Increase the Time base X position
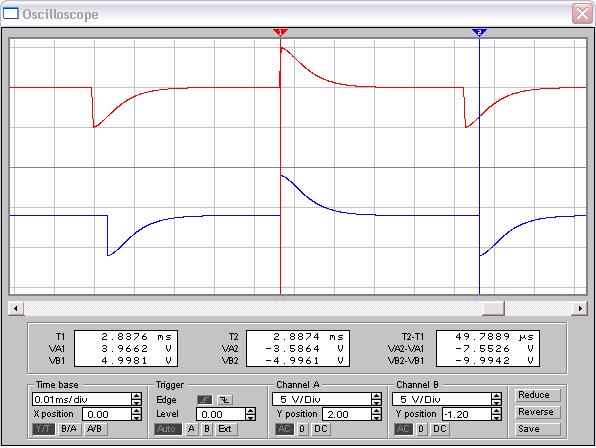Viewport: 596px width, 448px height. pos(136,411)
